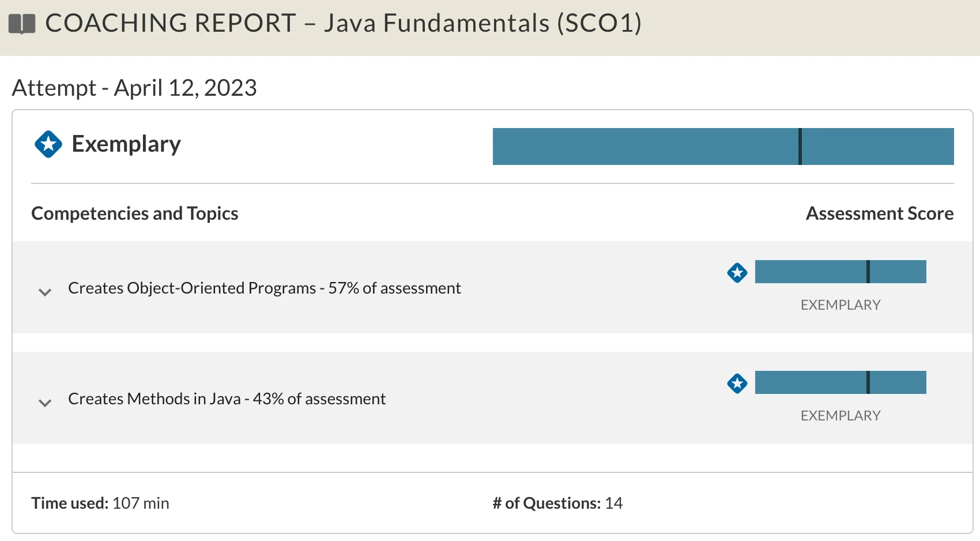980x541 pixels.
Task: Click the Object-Oriented Programs score bar
Action: coord(810,272)
